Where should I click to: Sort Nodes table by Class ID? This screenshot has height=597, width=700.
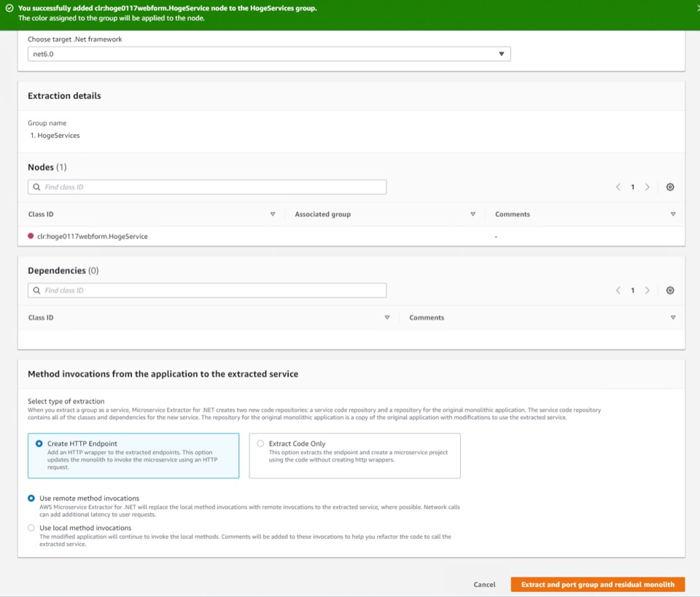272,214
